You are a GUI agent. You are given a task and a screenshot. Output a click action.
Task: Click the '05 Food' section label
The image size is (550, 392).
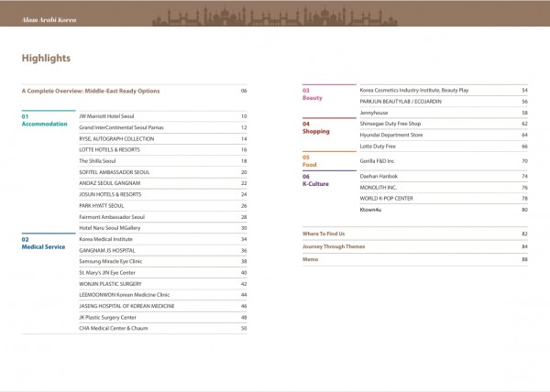(310, 161)
